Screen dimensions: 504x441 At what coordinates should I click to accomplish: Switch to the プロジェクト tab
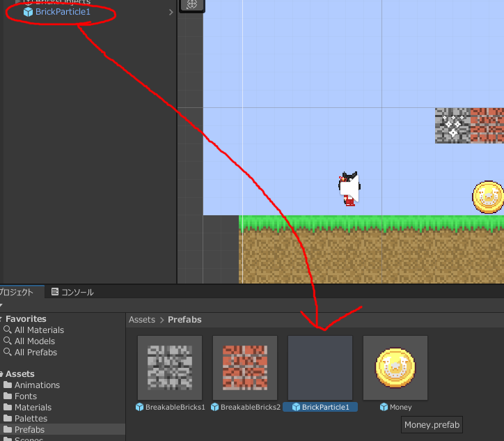(17, 292)
